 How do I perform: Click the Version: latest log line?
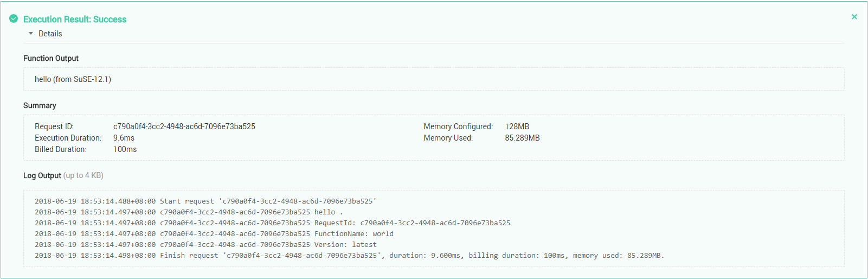click(205, 245)
